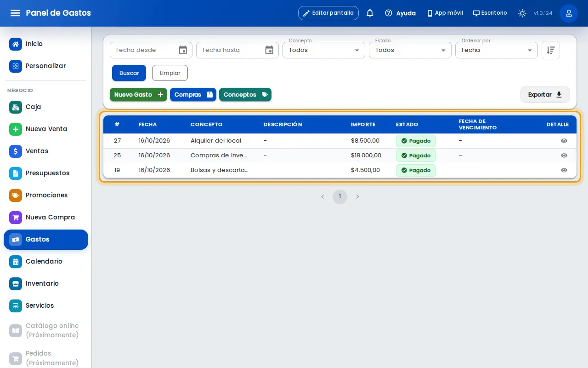Click the Limpiar button
The width and height of the screenshot is (588, 368).
(170, 73)
